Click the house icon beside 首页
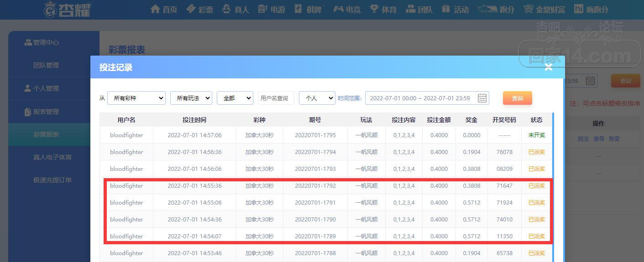Screen dimensions: 644x262 155,9
